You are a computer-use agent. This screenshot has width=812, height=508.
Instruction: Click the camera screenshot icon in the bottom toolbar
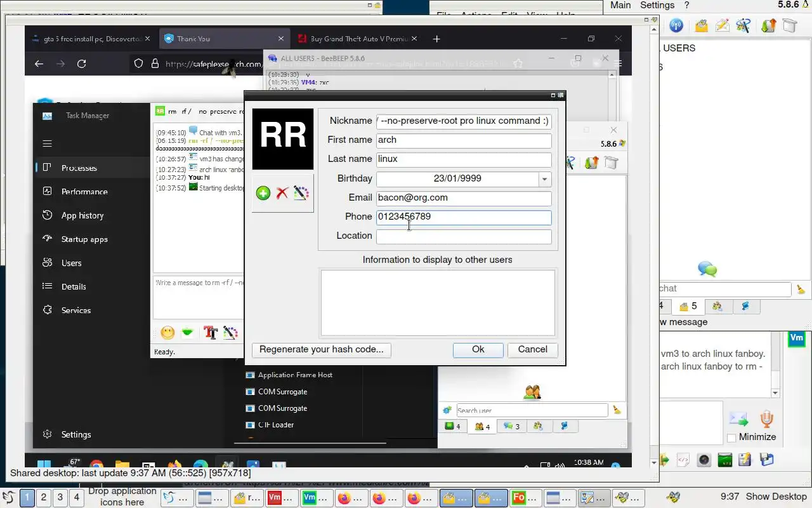point(704,460)
